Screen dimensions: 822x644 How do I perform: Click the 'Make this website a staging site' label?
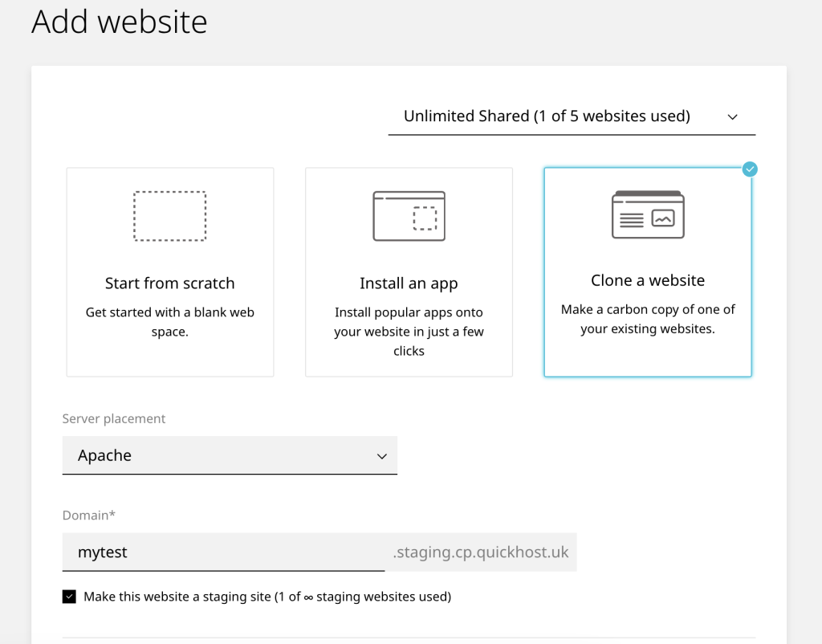pos(267,597)
